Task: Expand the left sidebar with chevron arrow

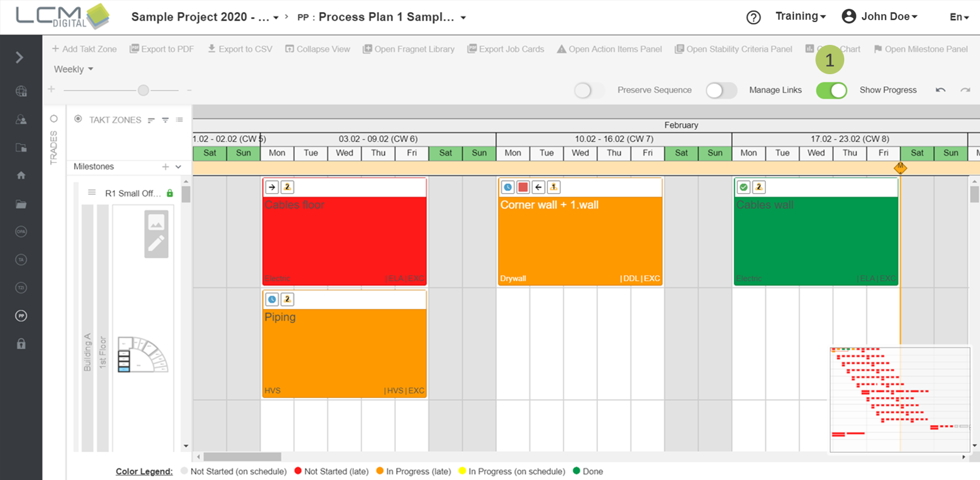Action: [20, 58]
